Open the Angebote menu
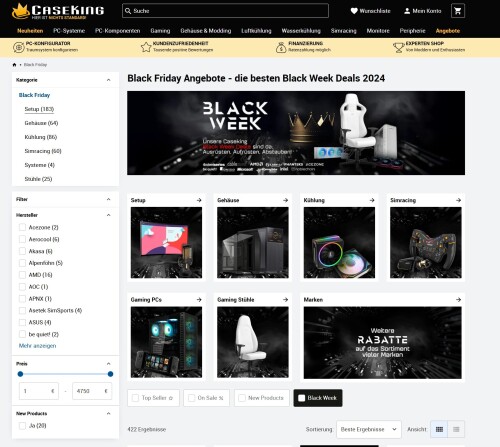 (x=448, y=31)
